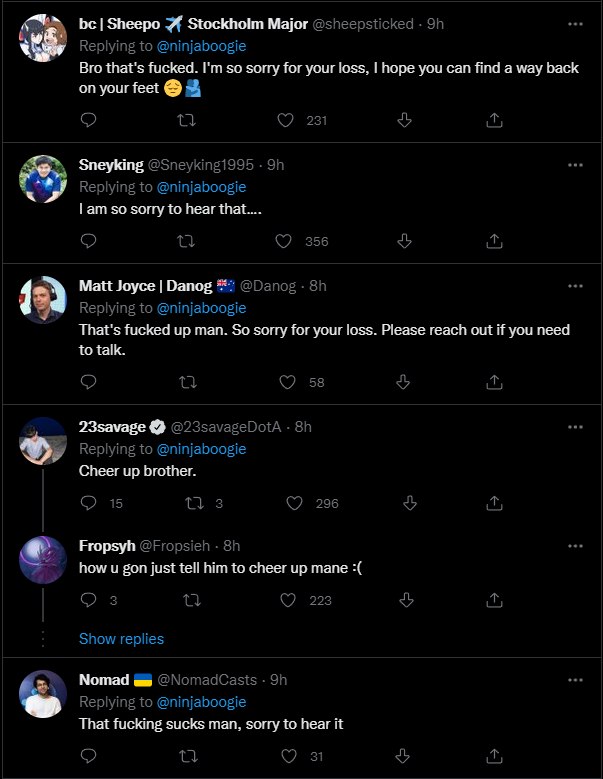Retweet 23savage's Cheer up brother tweet
Screen dimensions: 603x779
point(195,503)
